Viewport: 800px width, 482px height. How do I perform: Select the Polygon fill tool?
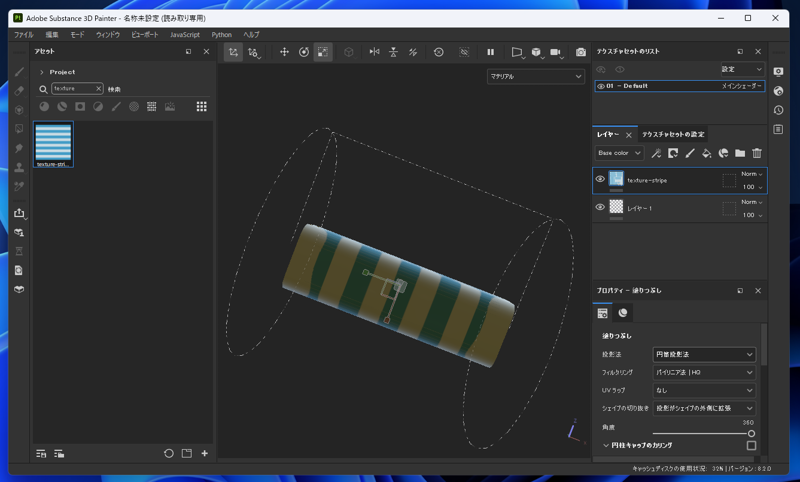[x=19, y=129]
